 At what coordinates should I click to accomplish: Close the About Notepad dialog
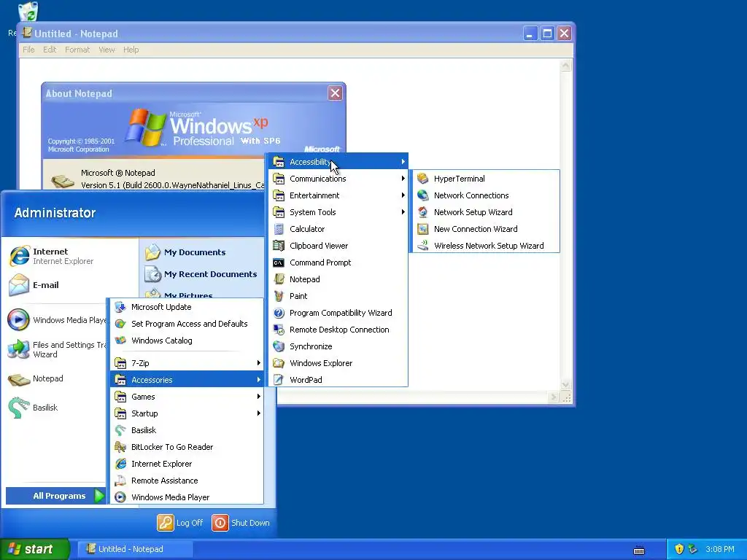coord(335,93)
